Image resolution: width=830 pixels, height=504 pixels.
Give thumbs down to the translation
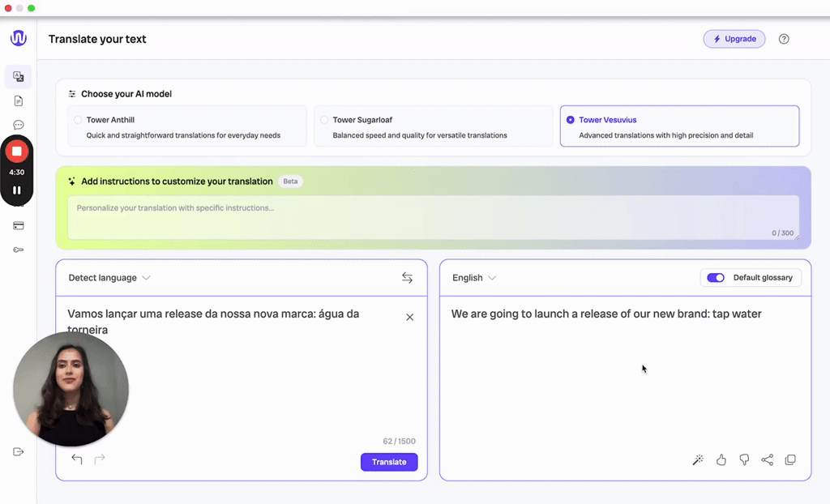click(x=744, y=460)
